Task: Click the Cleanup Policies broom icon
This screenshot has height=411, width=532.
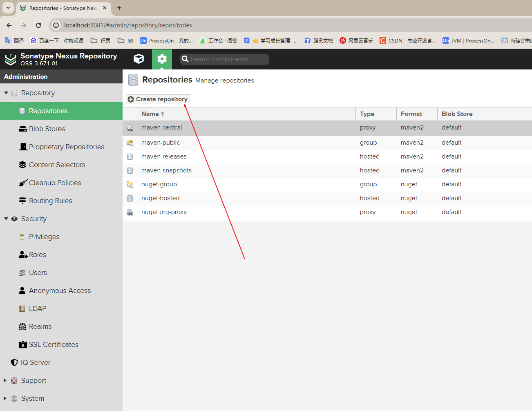Action: (23, 183)
